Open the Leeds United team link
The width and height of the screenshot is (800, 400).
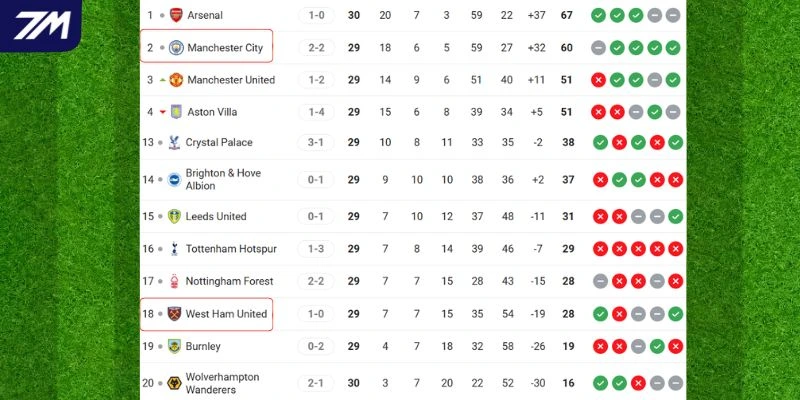pos(216,216)
